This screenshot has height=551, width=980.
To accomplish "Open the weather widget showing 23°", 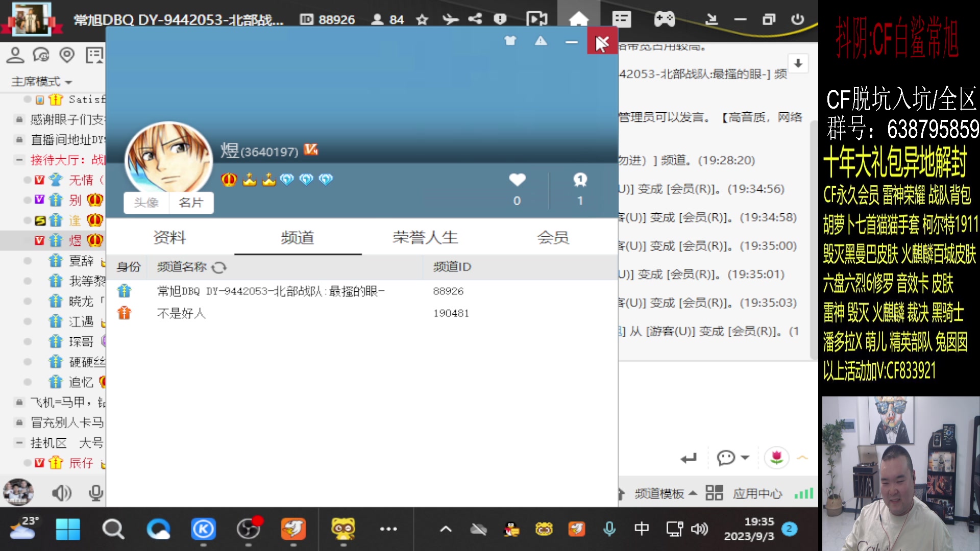I will click(x=23, y=528).
